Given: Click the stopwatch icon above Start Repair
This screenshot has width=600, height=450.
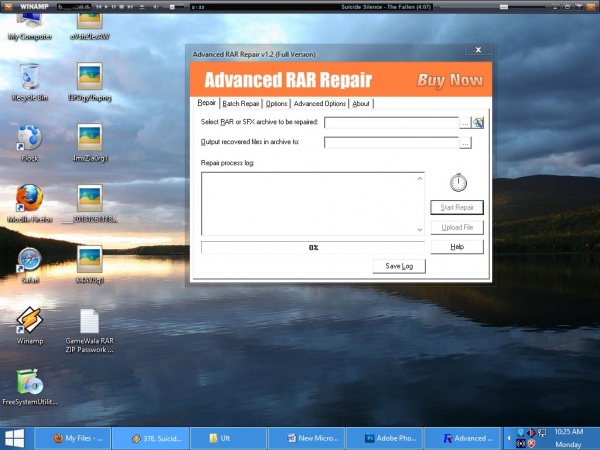Looking at the screenshot, I should 458,183.
